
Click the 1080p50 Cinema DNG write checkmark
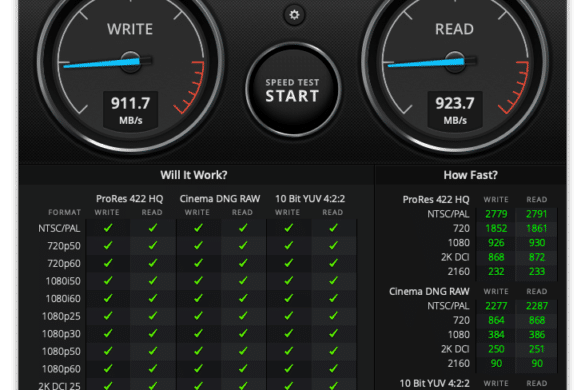198,350
